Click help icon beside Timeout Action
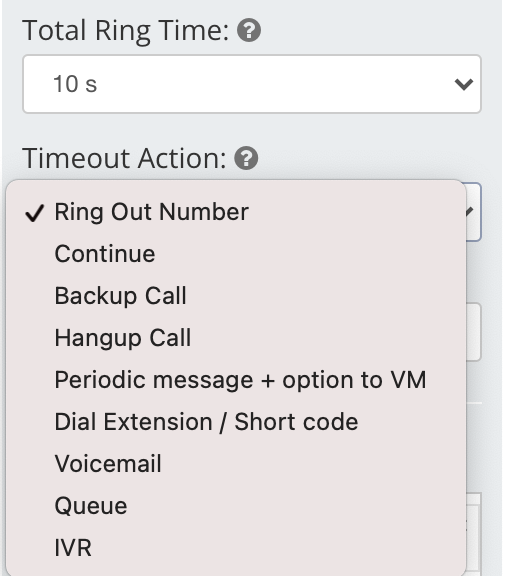 [x=246, y=158]
